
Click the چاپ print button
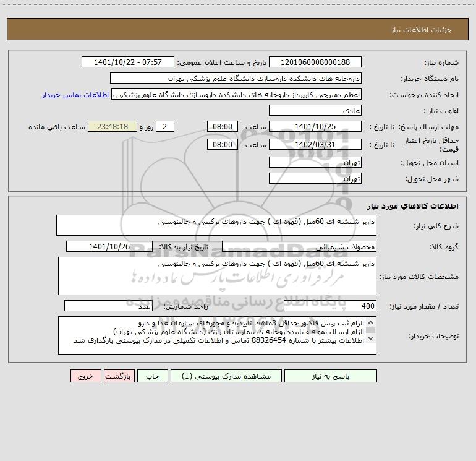tap(153, 376)
